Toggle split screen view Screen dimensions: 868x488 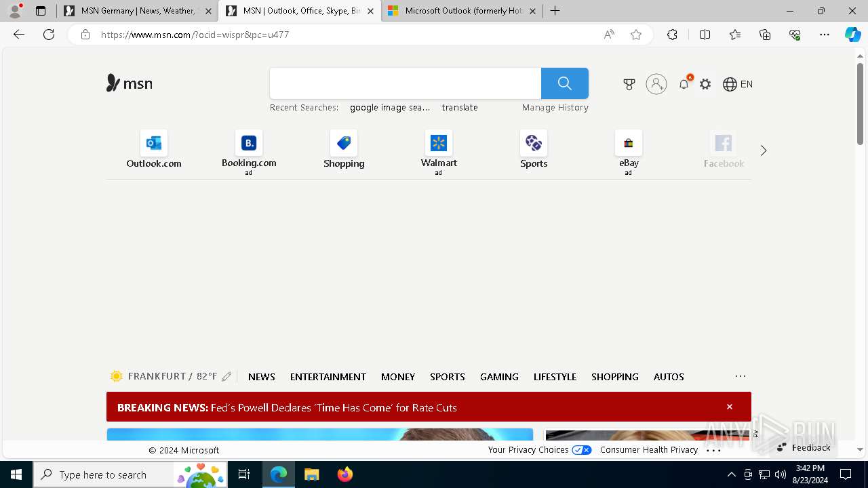coord(705,35)
